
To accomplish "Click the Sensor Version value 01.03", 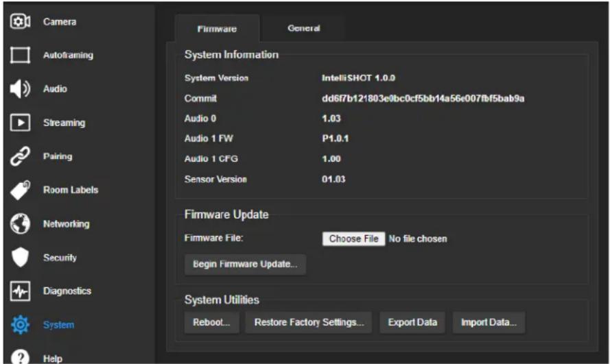I will point(333,179).
